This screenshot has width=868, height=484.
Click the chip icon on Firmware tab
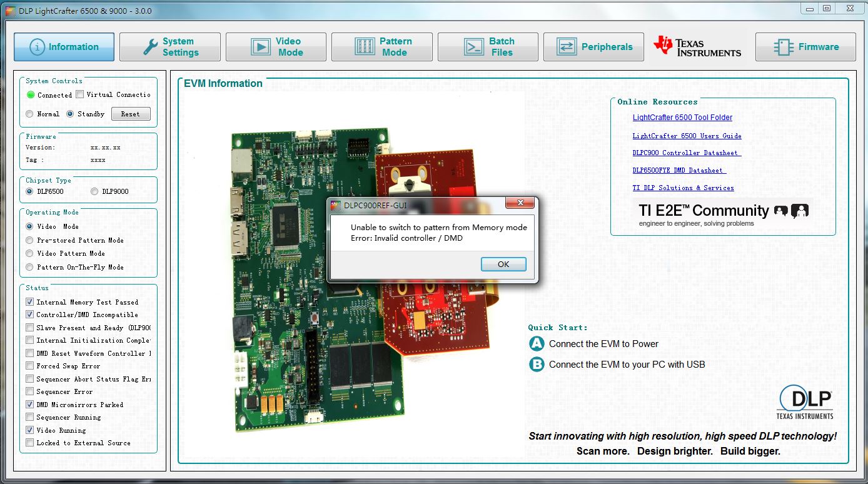coord(783,47)
